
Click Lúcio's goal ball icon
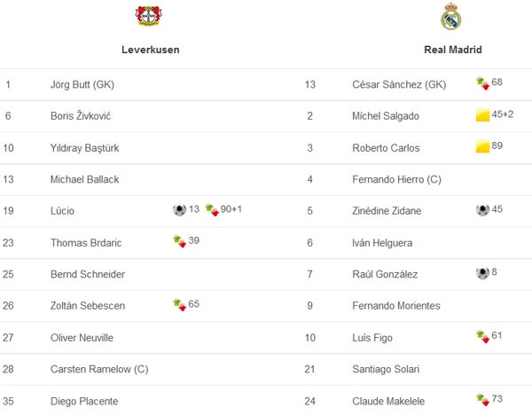click(x=179, y=210)
